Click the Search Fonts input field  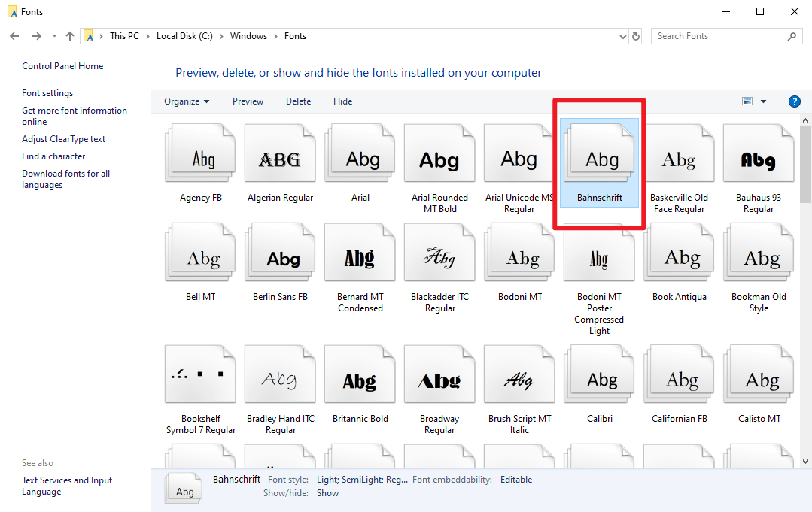(x=720, y=36)
